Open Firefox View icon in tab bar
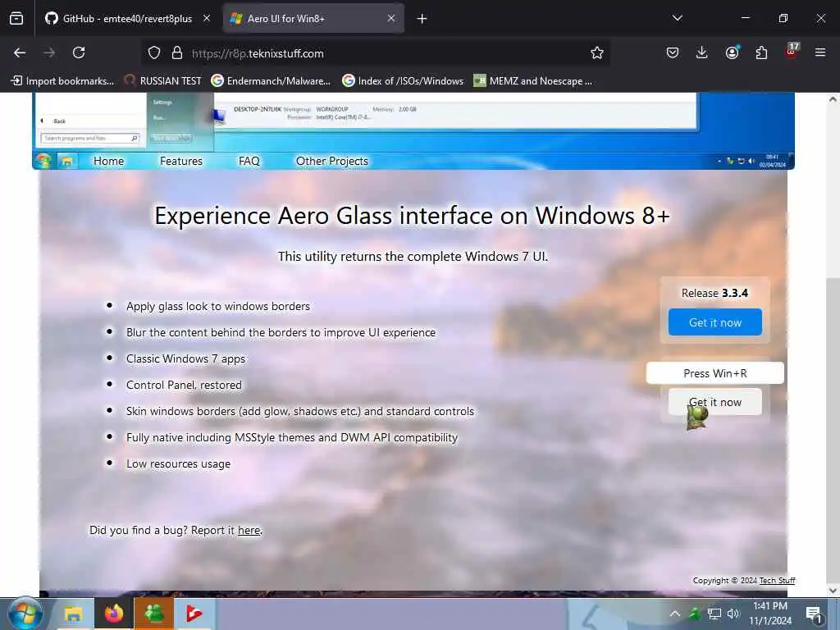 pos(16,19)
